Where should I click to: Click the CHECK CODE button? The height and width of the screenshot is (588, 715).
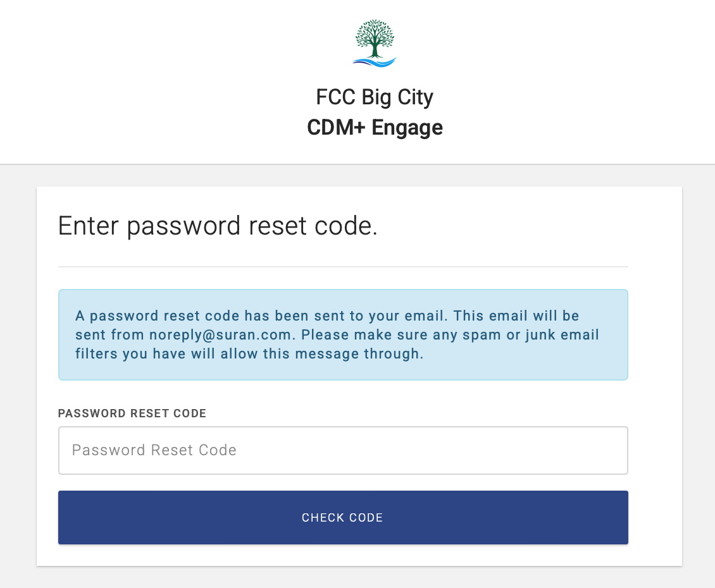pyautogui.click(x=342, y=517)
